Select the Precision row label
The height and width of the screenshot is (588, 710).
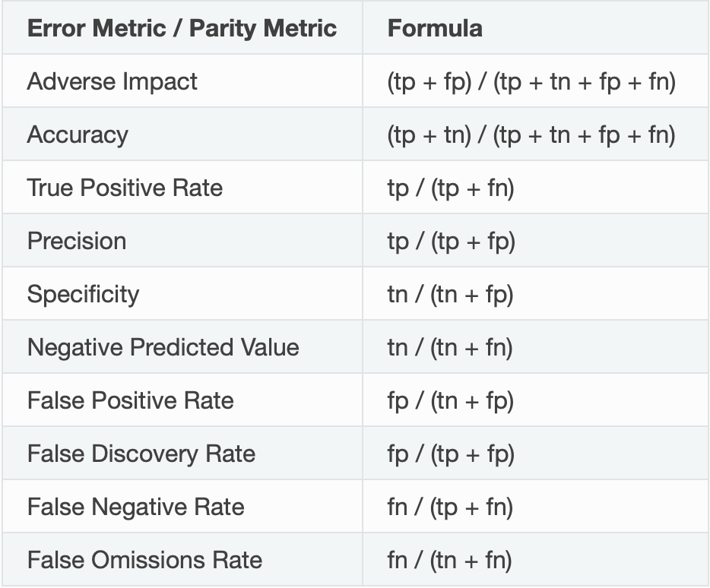(x=77, y=241)
